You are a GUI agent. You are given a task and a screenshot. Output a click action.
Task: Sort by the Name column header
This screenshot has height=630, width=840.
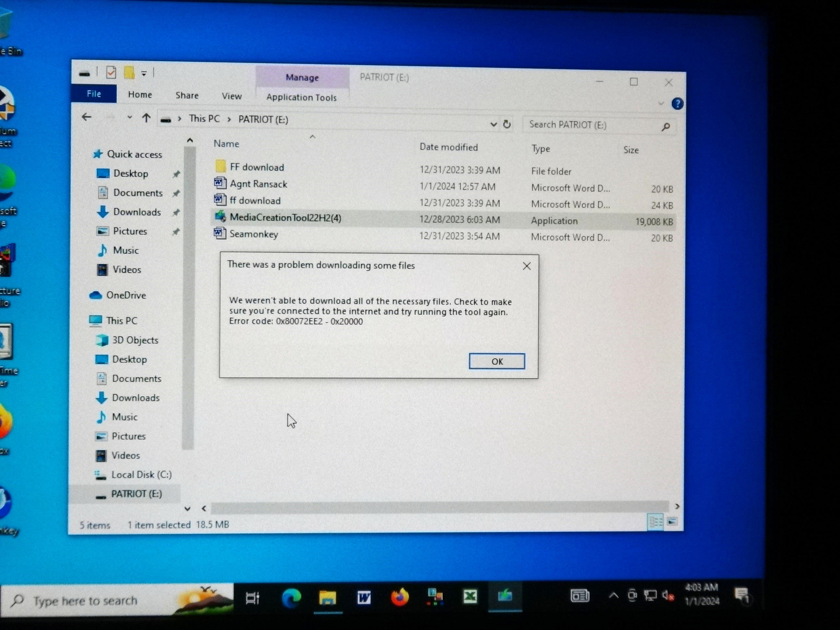click(226, 144)
